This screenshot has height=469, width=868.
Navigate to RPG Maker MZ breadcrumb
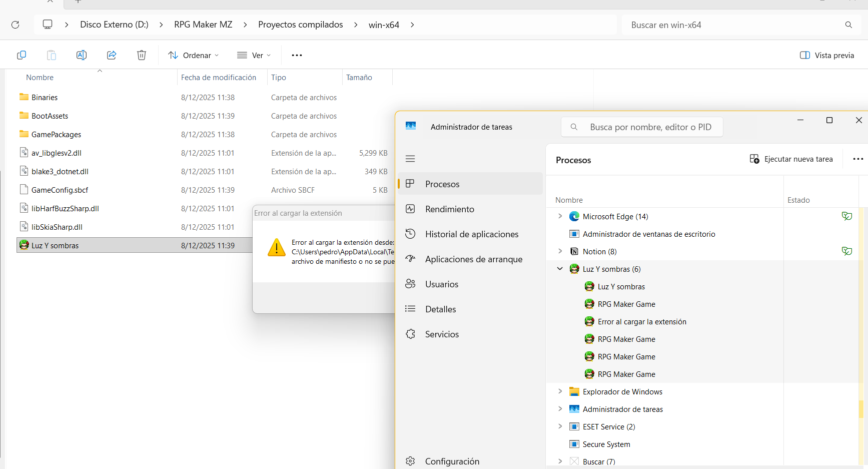[x=203, y=25]
